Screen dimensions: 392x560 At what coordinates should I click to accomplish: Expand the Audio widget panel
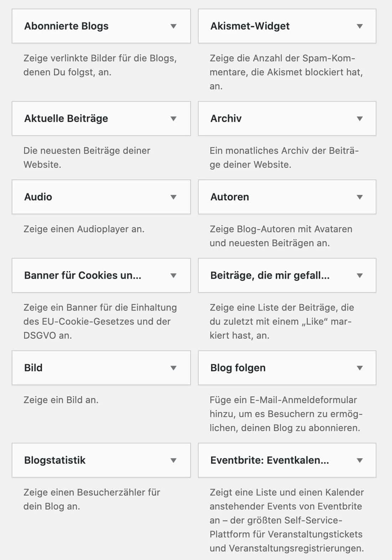pos(174,197)
